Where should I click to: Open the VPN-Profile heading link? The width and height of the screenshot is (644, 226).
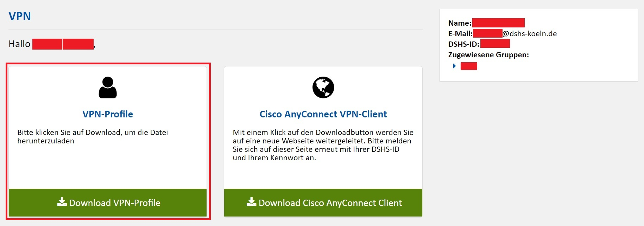tap(108, 114)
